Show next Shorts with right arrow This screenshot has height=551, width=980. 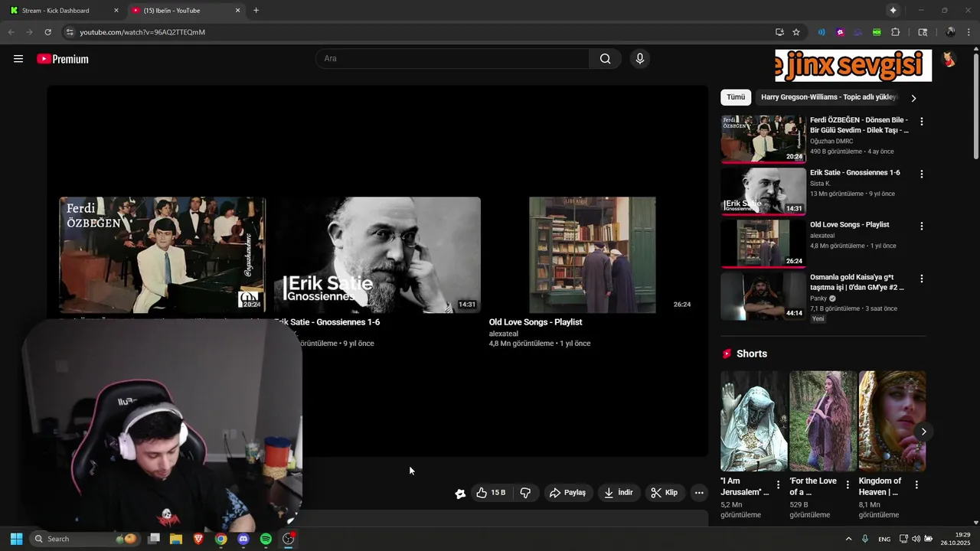click(923, 432)
